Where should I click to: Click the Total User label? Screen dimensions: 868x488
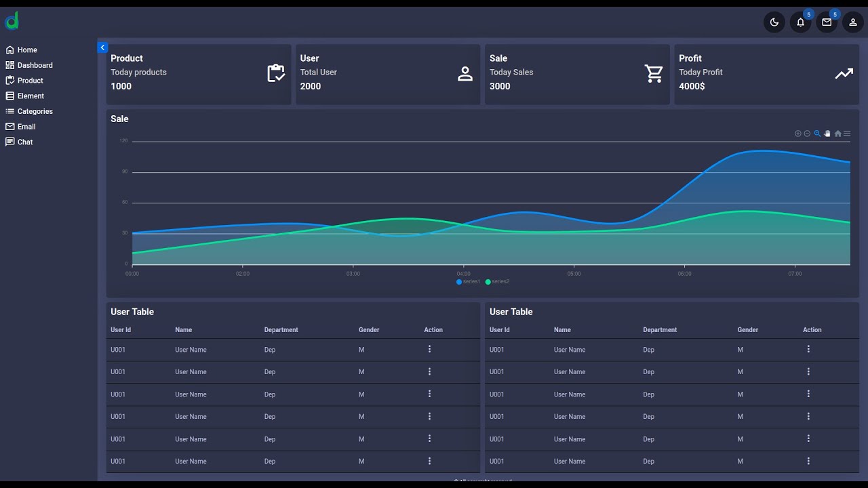(319, 73)
